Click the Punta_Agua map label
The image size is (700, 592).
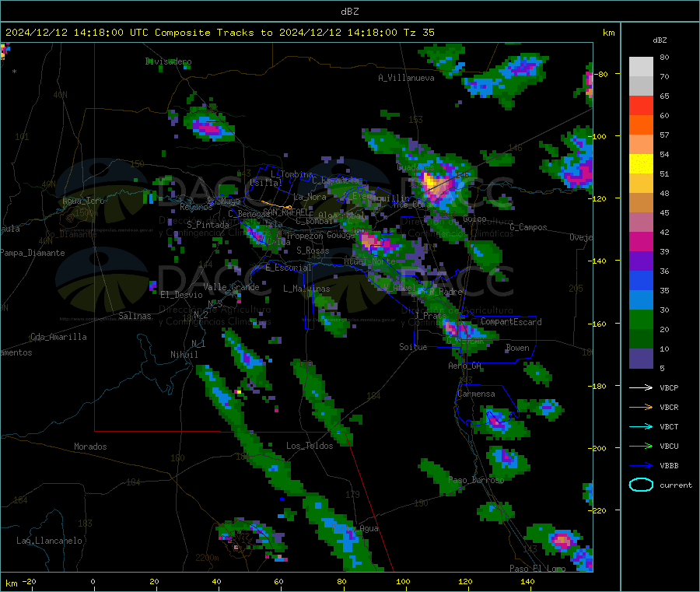coord(355,528)
